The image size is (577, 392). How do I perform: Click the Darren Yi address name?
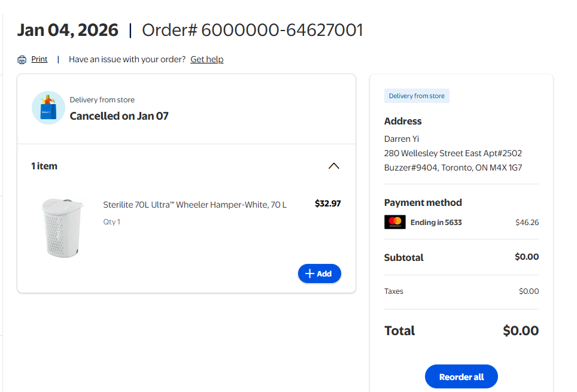[x=402, y=139]
